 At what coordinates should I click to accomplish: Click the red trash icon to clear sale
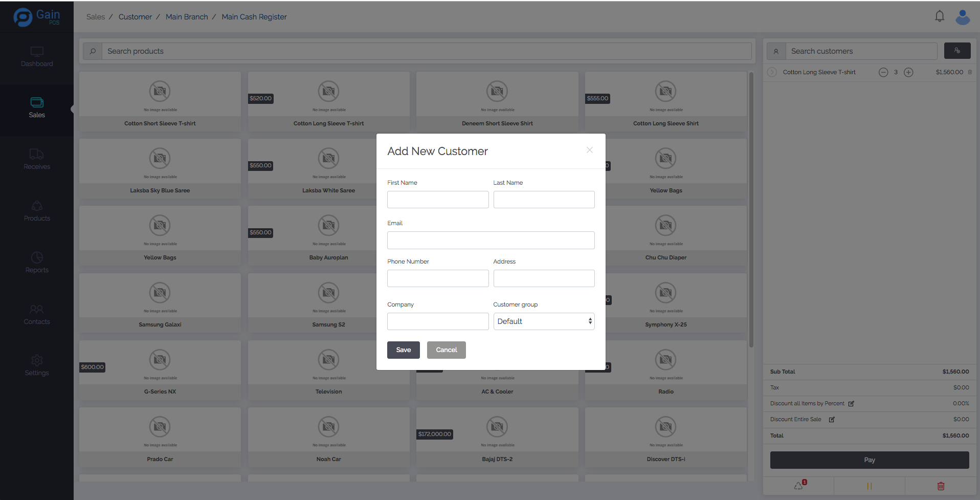[x=941, y=486]
